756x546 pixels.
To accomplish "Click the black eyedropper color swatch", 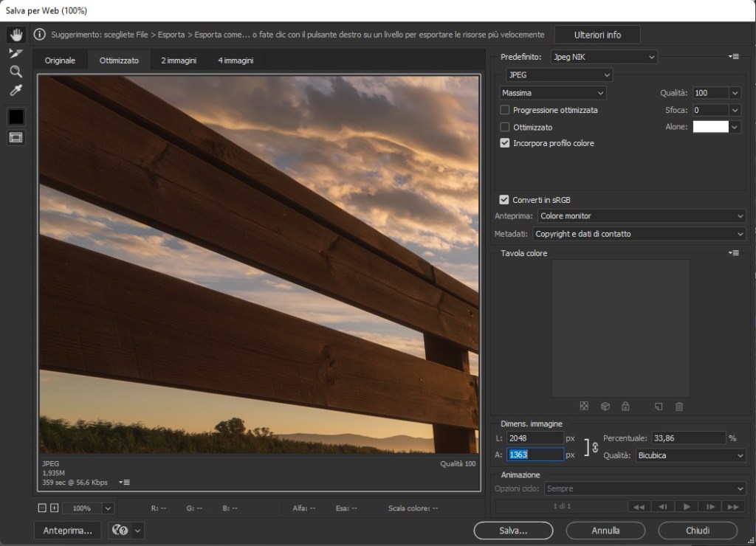I will point(16,117).
